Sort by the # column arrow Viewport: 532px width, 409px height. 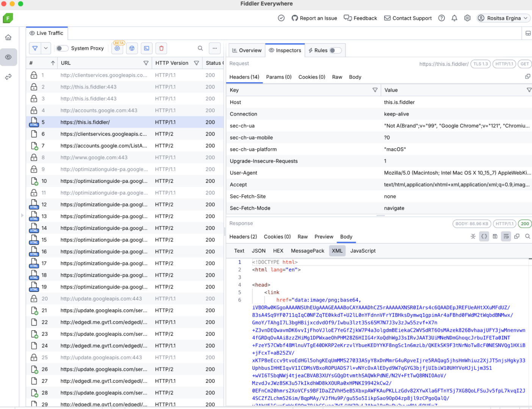pos(53,63)
